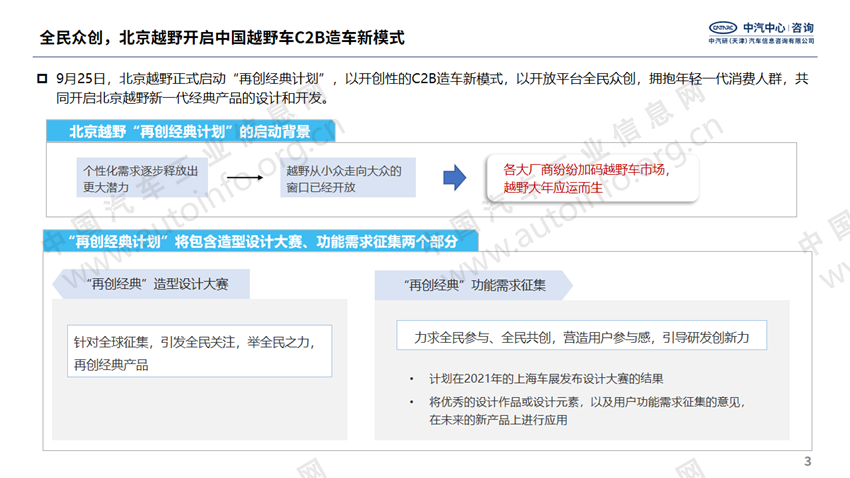Select the paragraph starting 9月25日
The image size is (850, 478).
(432, 88)
